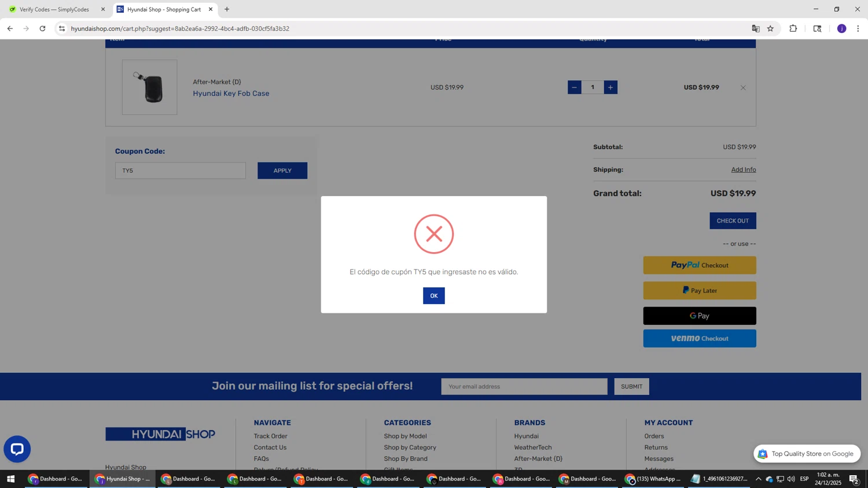The width and height of the screenshot is (868, 488).
Task: Open Windows notification center icon
Action: pyautogui.click(x=854, y=479)
